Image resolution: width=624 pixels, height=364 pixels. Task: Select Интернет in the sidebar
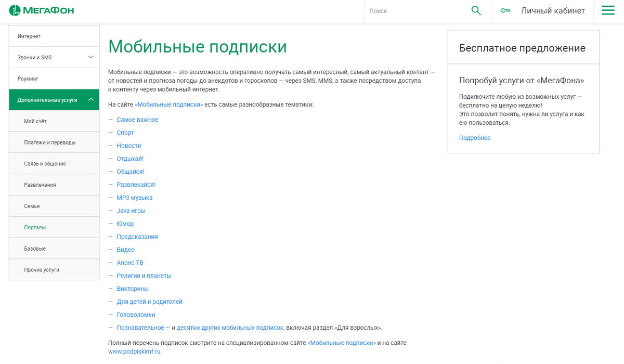[x=54, y=36]
